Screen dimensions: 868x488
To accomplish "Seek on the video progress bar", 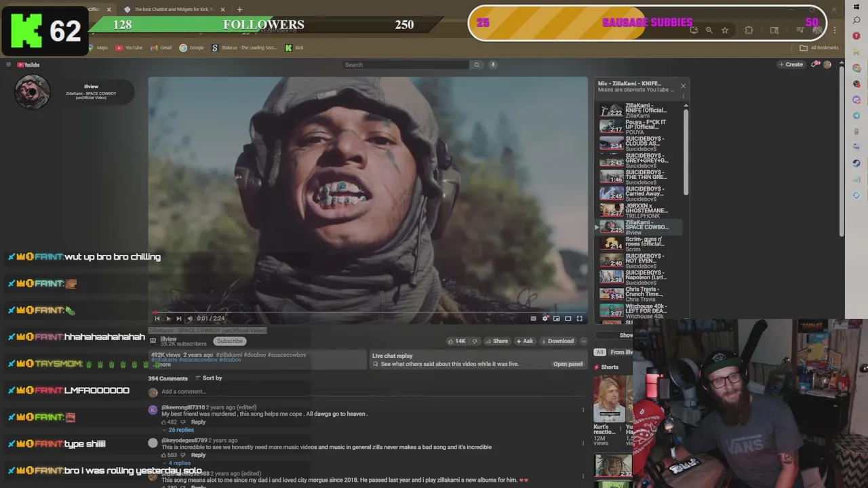I will (x=368, y=312).
